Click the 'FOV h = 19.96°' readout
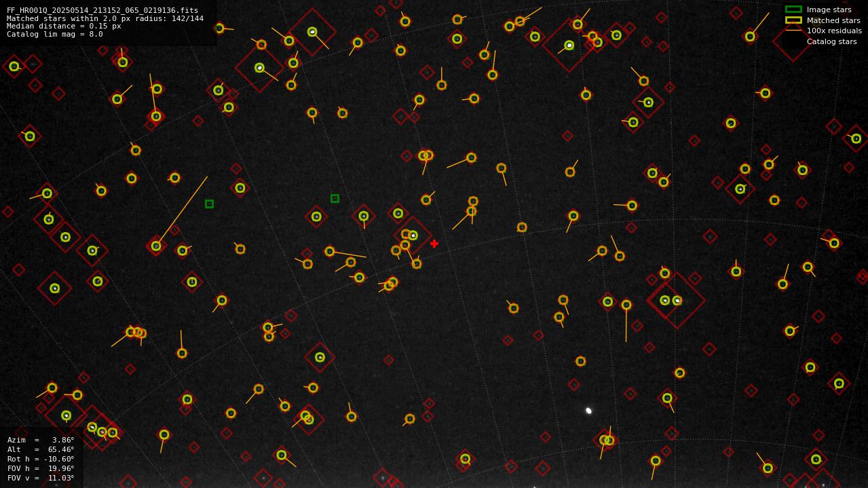The width and height of the screenshot is (868, 488). [41, 468]
